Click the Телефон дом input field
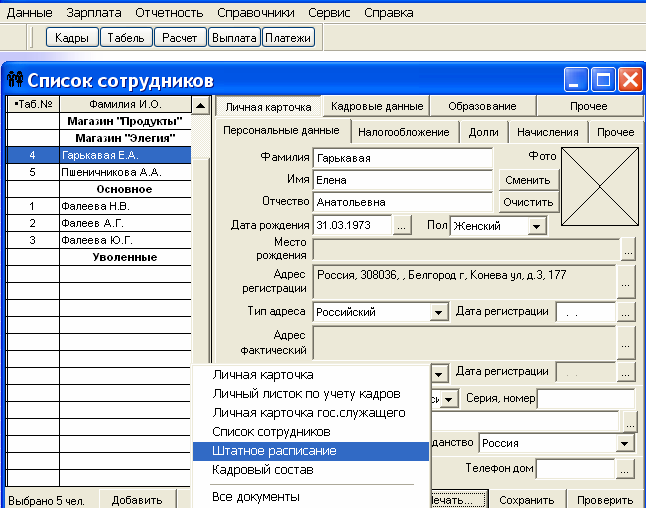Image resolution: width=646 pixels, height=508 pixels. tap(575, 468)
